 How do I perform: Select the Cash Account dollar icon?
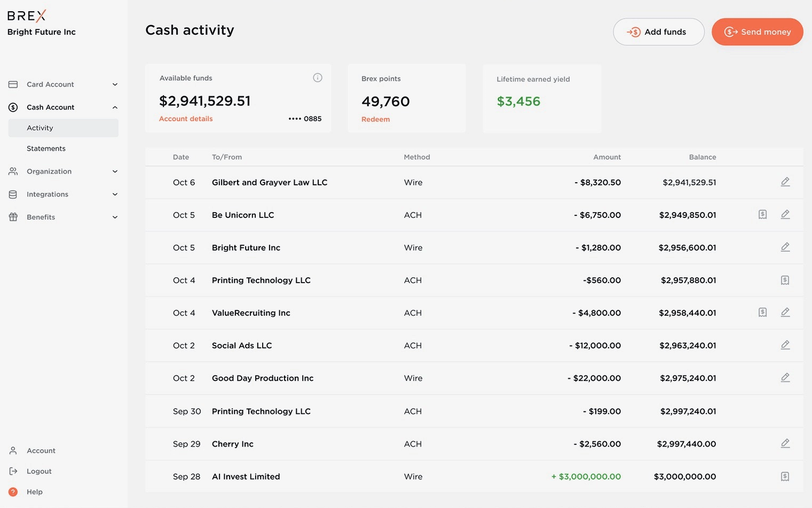pyautogui.click(x=13, y=107)
